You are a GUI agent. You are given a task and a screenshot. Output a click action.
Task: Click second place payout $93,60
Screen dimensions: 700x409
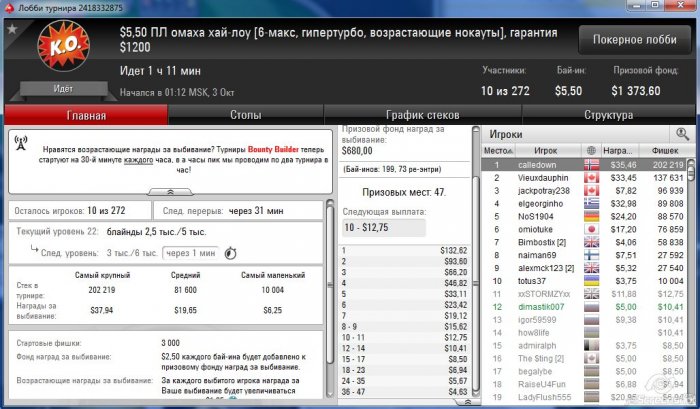click(x=455, y=261)
